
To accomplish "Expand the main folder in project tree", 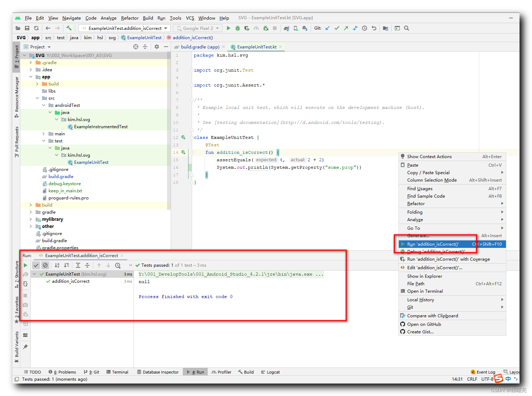I will point(43,134).
